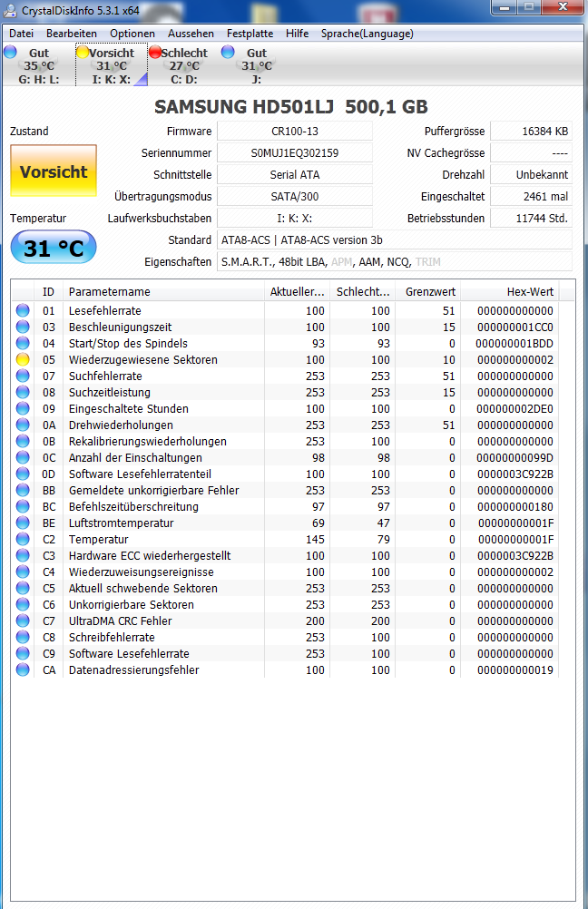Click status orb of the C2 Temperatur row

(x=23, y=539)
